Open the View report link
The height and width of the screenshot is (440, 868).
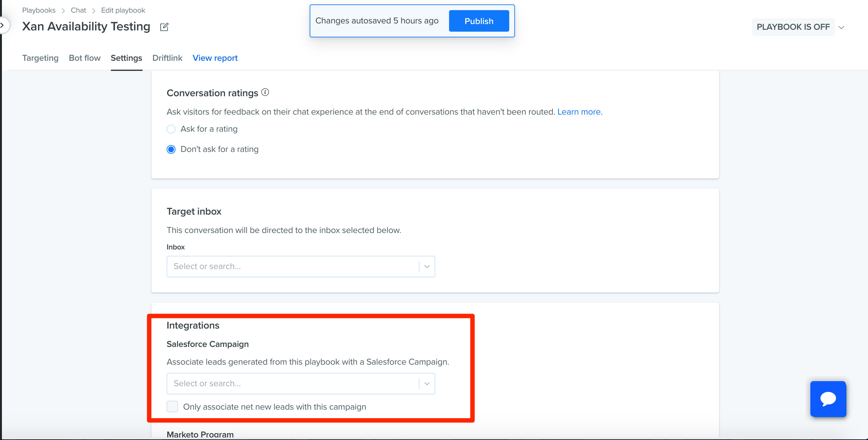215,58
